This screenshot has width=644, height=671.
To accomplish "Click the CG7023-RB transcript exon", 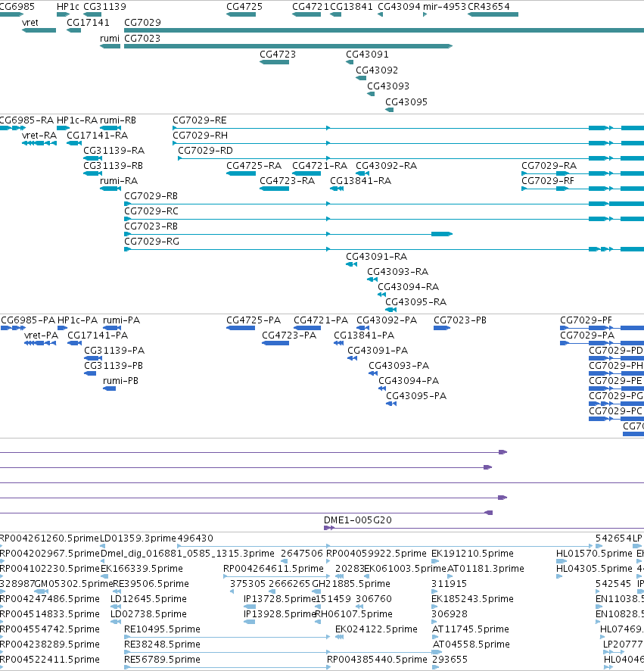I will point(442,234).
